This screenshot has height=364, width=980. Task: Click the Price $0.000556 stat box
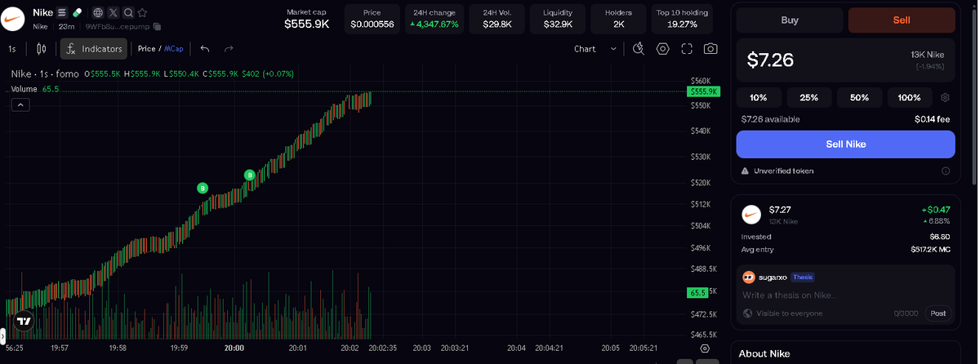click(372, 19)
